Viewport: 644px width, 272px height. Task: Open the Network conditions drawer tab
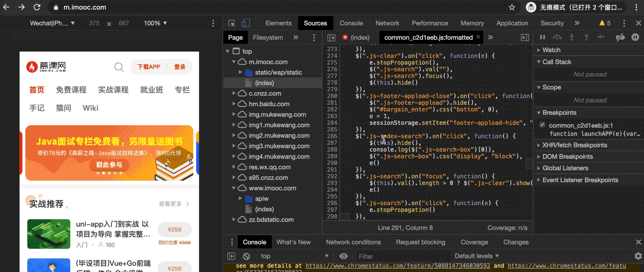[x=353, y=242]
